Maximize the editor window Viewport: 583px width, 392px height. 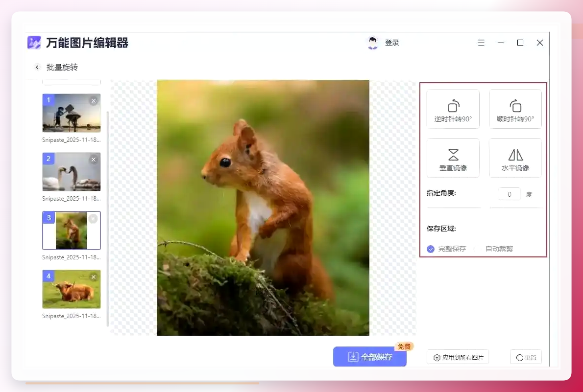point(520,43)
